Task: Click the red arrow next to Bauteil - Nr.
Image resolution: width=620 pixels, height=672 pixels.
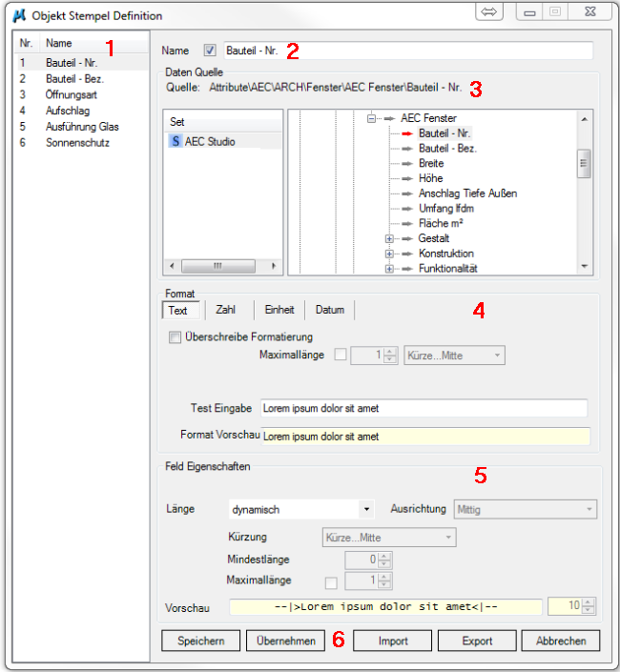Action: click(407, 133)
